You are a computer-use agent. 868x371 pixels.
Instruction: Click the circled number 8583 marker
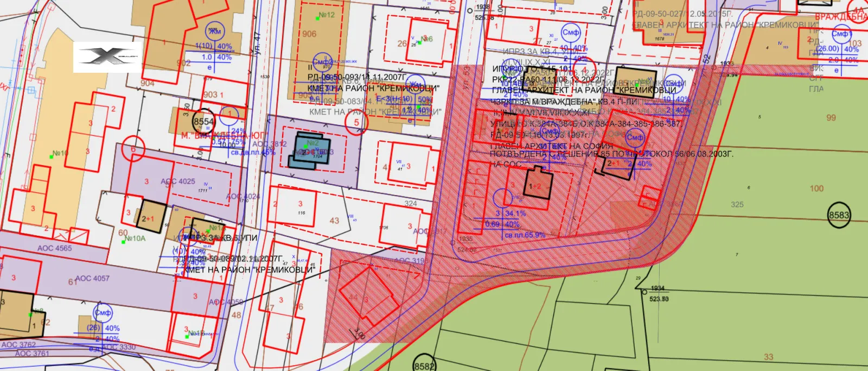tap(839, 215)
